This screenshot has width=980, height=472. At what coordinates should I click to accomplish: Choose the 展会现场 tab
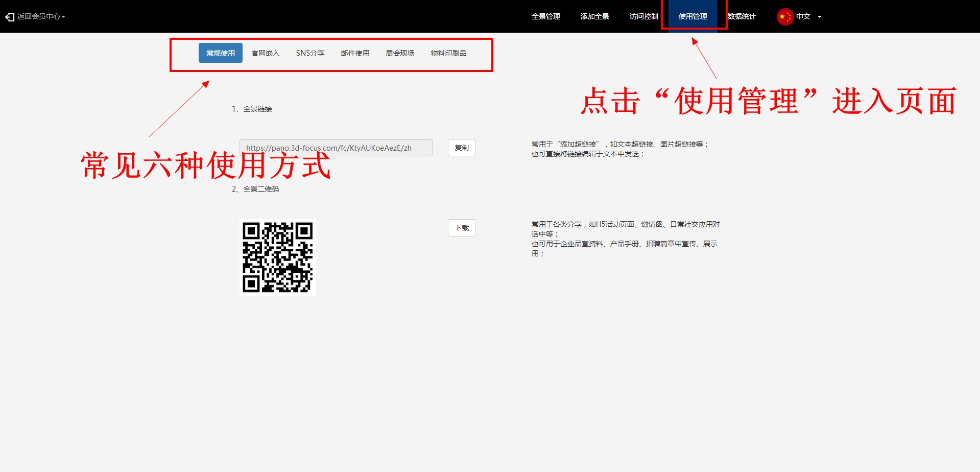400,53
